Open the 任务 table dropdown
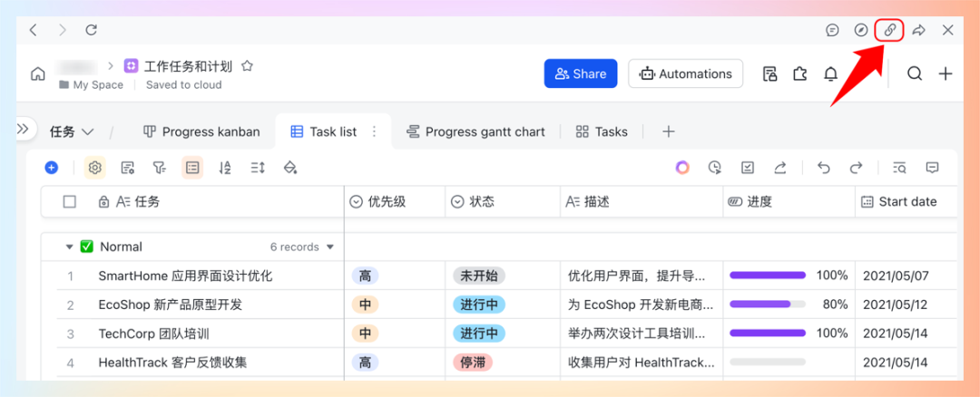 [72, 131]
